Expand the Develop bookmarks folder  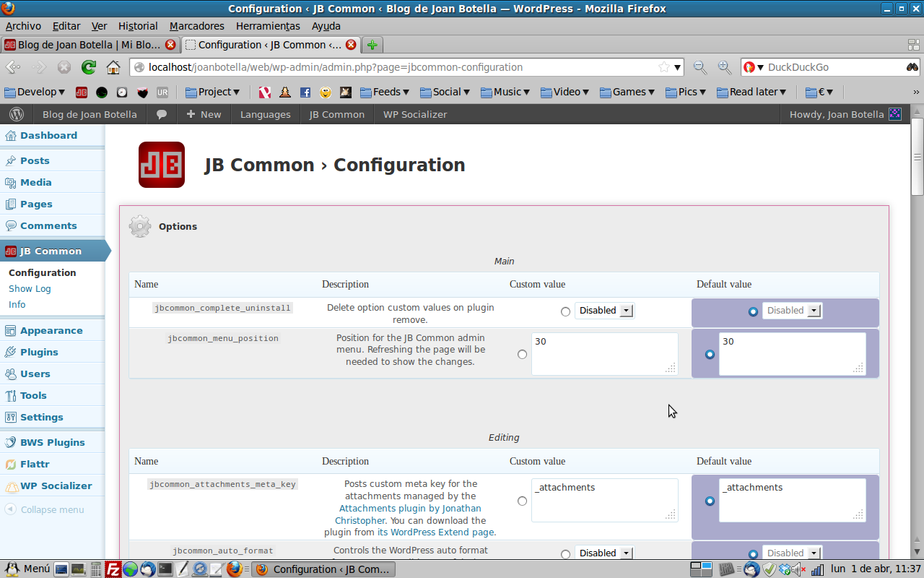click(x=34, y=92)
